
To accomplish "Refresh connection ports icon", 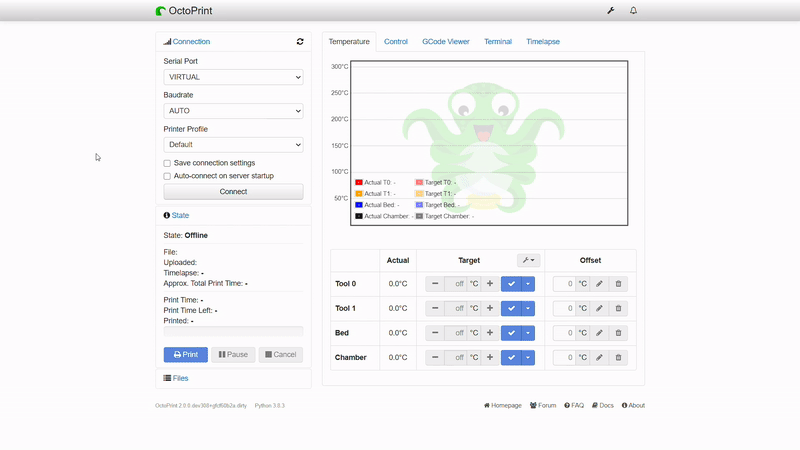I will click(x=300, y=42).
